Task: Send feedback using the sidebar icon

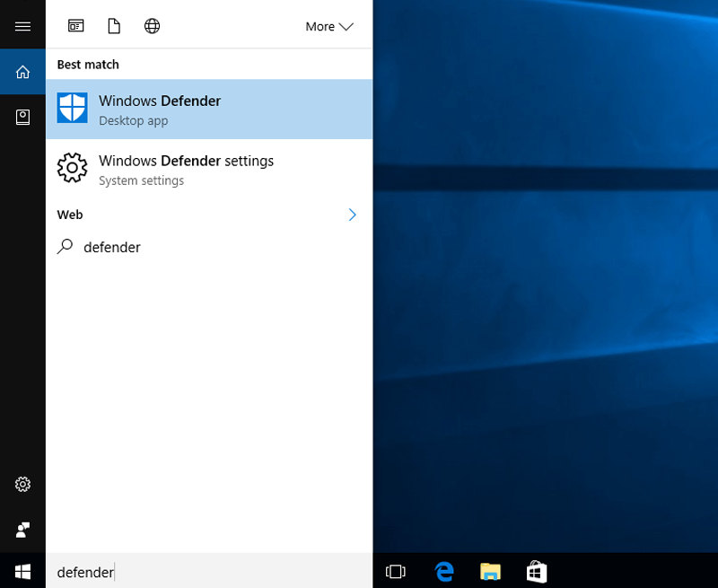Action: [x=22, y=529]
